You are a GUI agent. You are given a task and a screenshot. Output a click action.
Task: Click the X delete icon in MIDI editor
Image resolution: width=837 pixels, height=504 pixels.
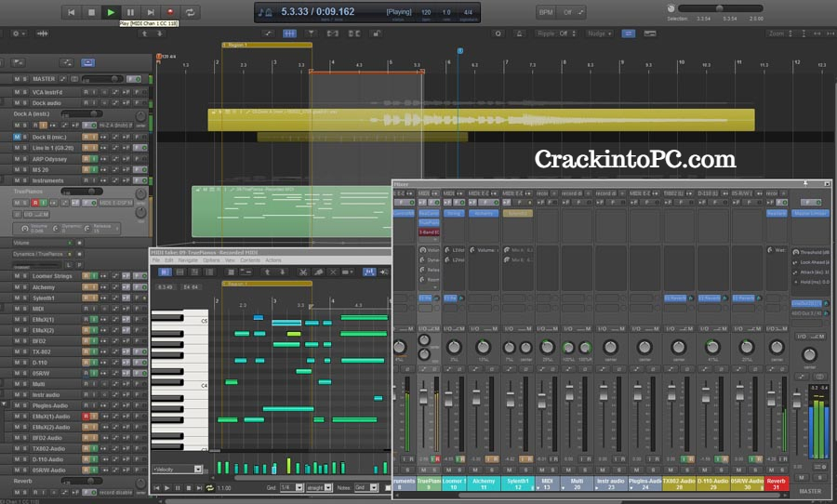[x=333, y=272]
